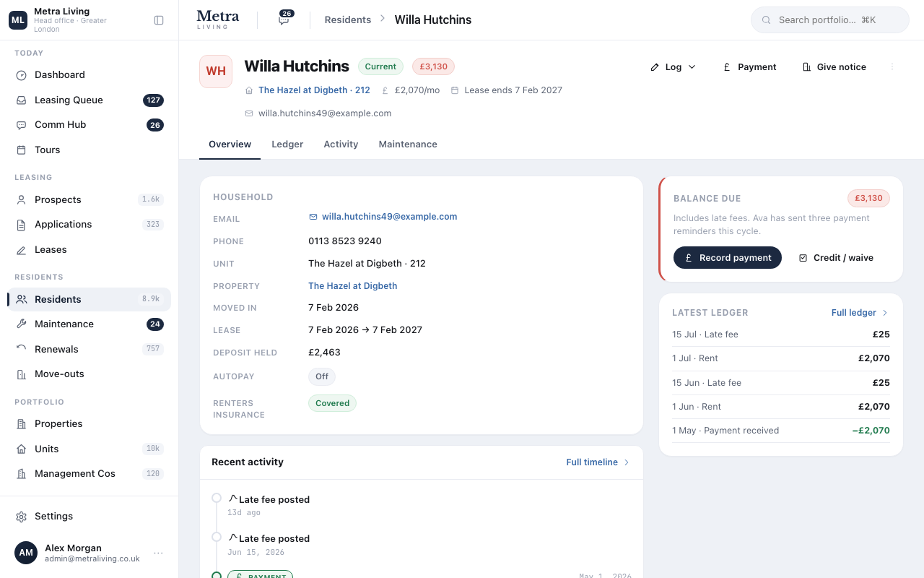Viewport: 924px width, 578px height.
Task: Click the Covered insurance badge
Action: [332, 403]
